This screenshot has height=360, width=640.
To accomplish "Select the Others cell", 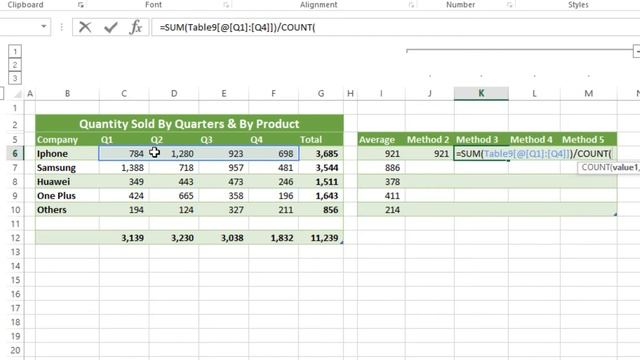I will [67, 210].
